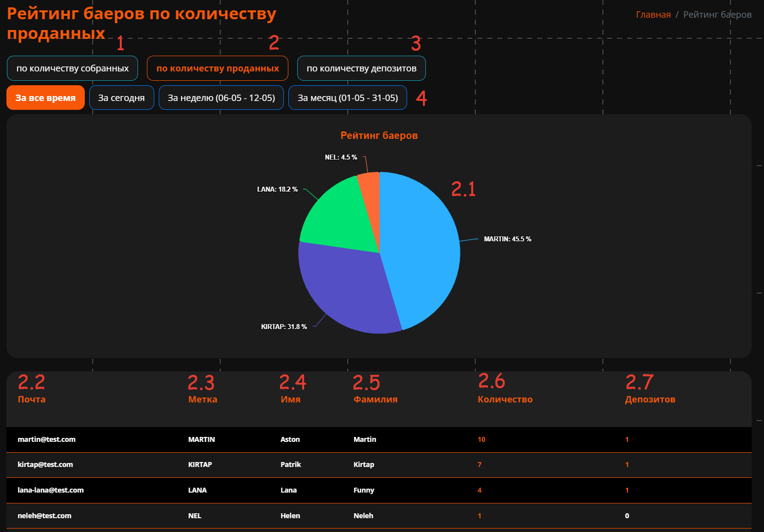Click 'Имя' column header
Viewport: 764px width, 532px height.
[x=290, y=399]
